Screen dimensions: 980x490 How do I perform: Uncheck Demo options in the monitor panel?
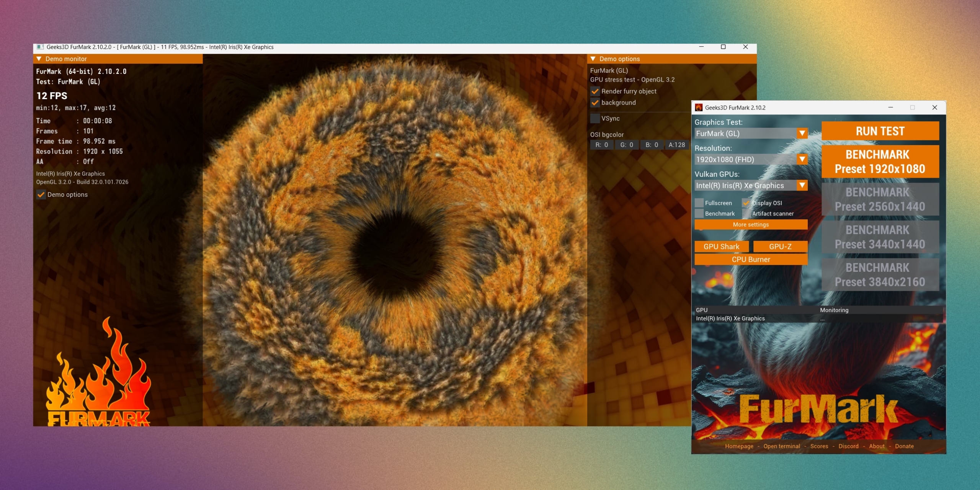click(41, 195)
